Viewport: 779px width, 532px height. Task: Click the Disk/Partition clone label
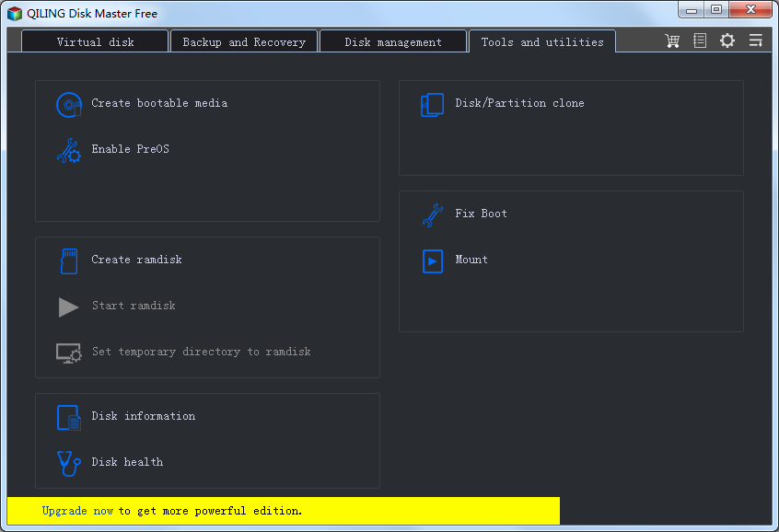click(x=519, y=103)
